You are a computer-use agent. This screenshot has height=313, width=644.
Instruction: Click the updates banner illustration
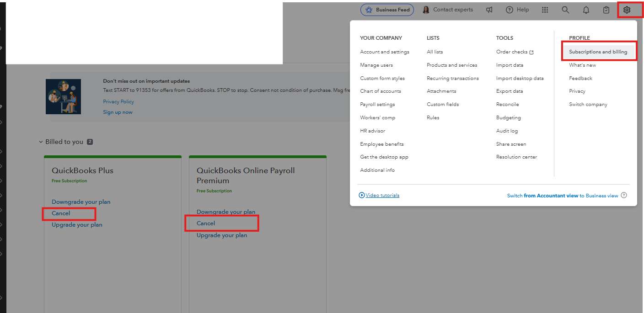click(63, 96)
